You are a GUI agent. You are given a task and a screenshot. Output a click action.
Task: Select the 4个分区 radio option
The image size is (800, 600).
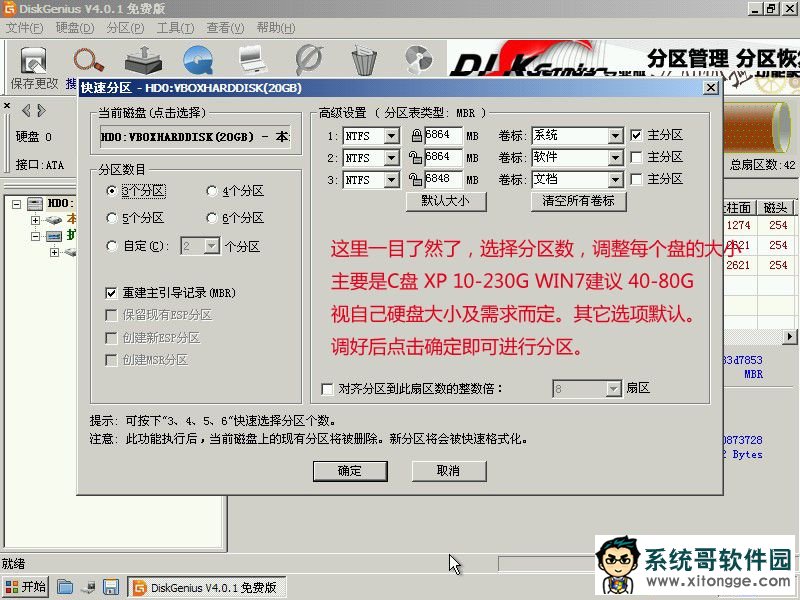tap(211, 191)
